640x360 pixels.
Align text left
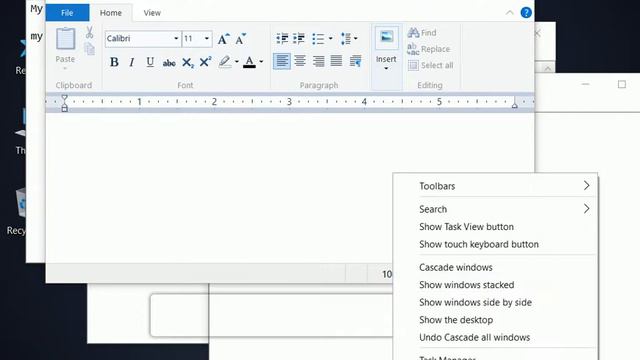tap(282, 61)
